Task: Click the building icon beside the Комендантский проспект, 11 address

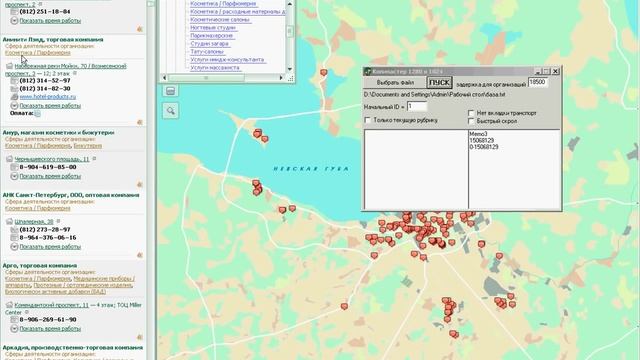Action: click(9, 305)
